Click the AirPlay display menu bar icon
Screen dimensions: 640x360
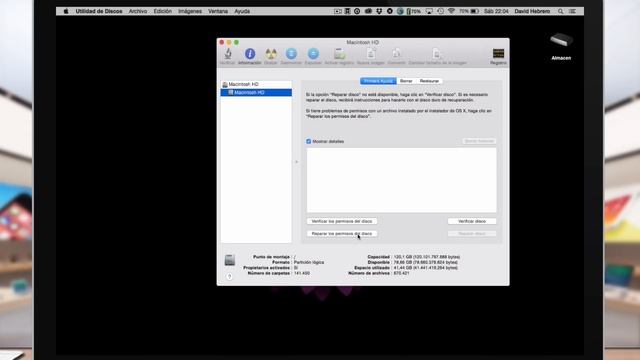429,11
